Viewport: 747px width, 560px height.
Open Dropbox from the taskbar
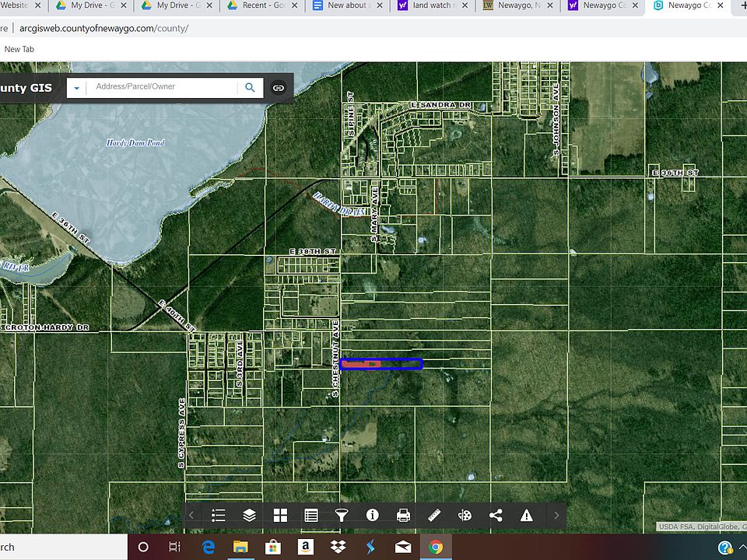(x=338, y=547)
